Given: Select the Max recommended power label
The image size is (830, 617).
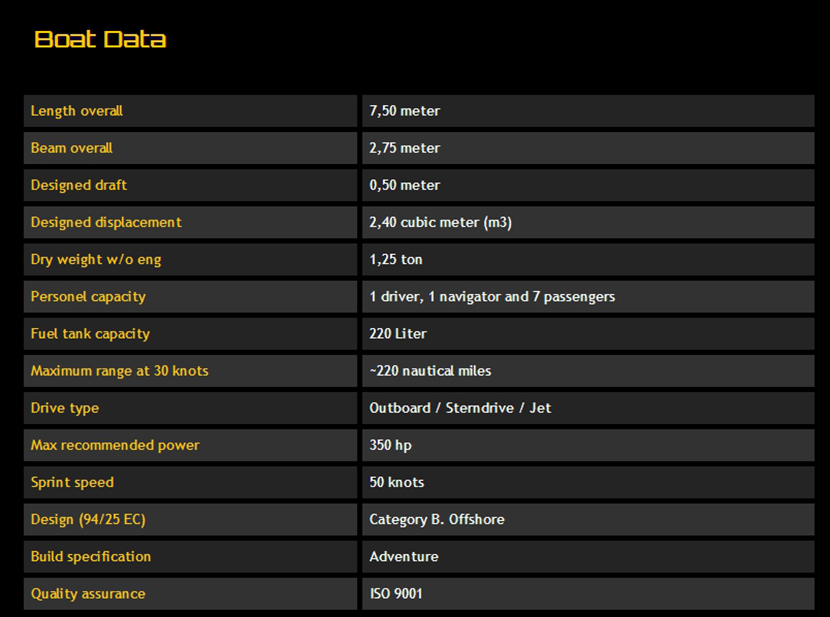Looking at the screenshot, I should [115, 445].
